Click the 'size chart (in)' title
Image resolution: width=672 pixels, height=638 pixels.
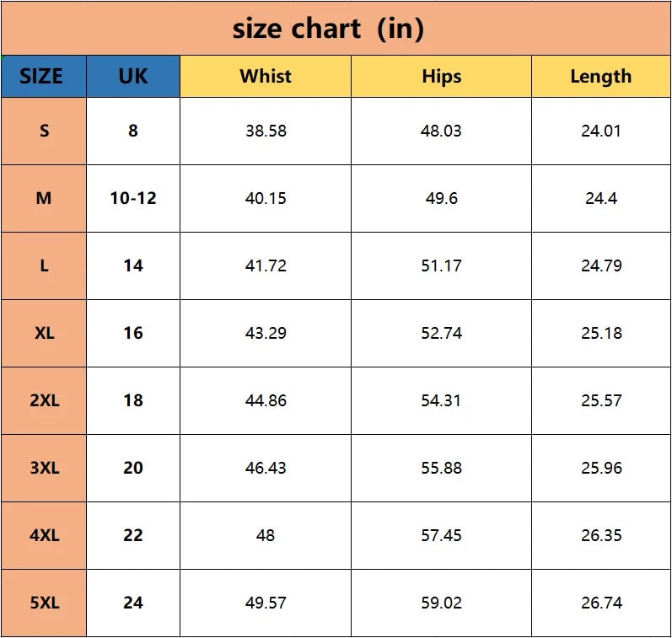328,29
